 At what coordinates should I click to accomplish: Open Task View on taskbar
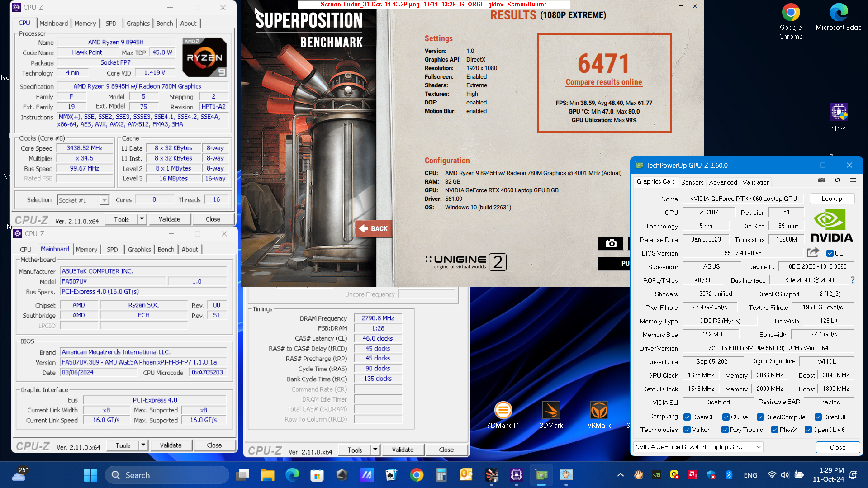click(x=243, y=475)
